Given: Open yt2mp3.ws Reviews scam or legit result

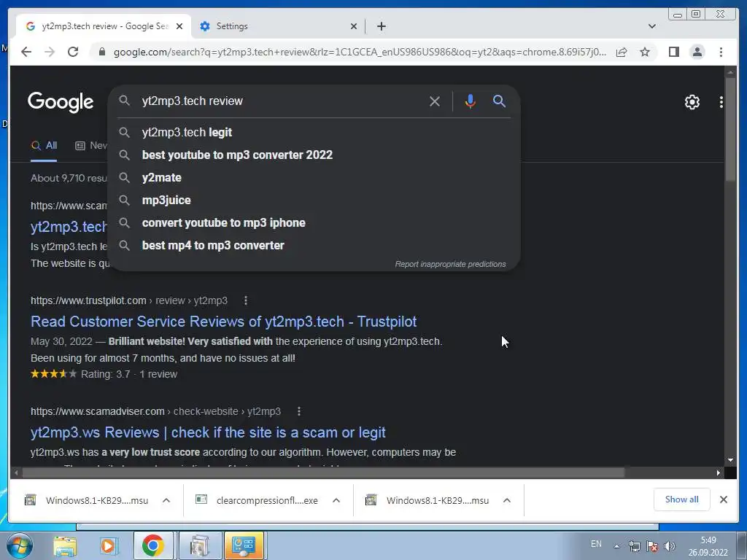Looking at the screenshot, I should point(208,432).
